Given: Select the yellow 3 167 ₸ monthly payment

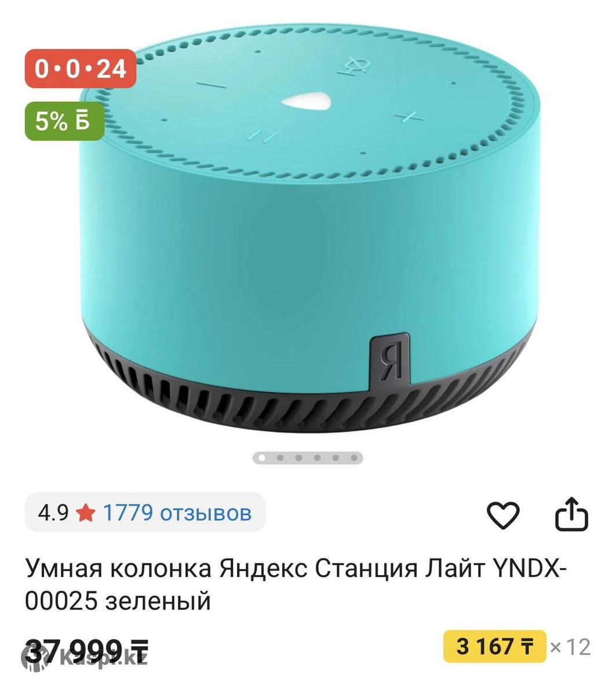Looking at the screenshot, I should coord(494,646).
